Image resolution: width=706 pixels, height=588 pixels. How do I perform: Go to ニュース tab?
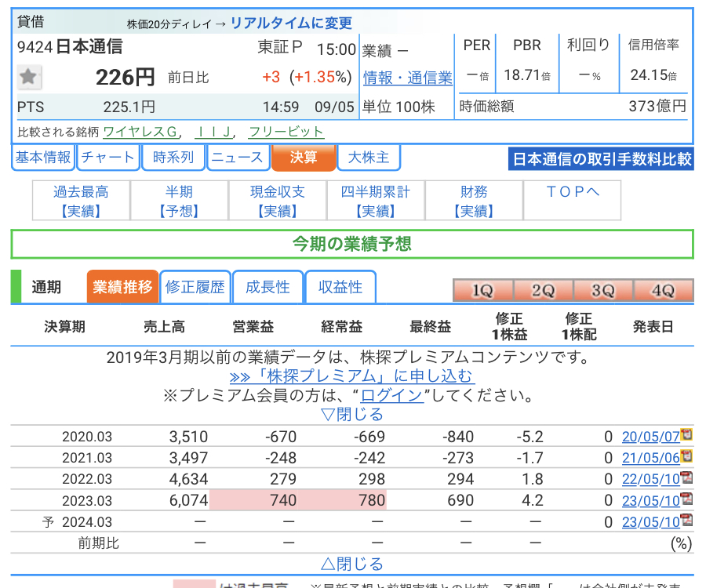(x=238, y=158)
